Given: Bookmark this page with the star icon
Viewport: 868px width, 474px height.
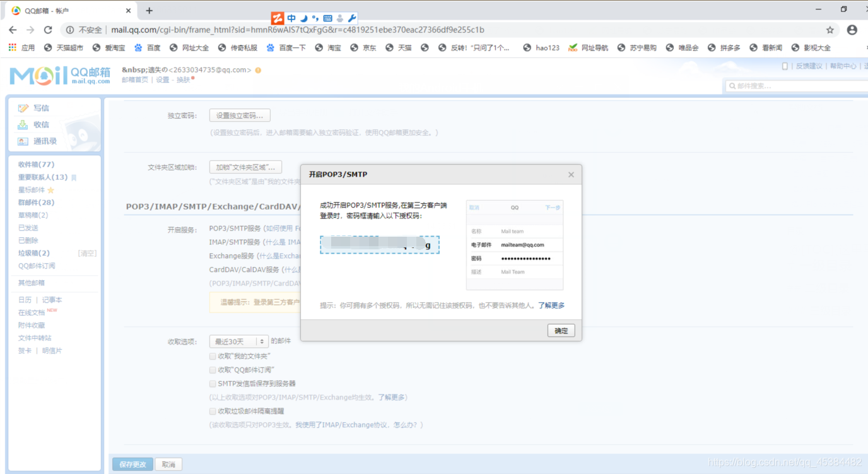Looking at the screenshot, I should [830, 30].
